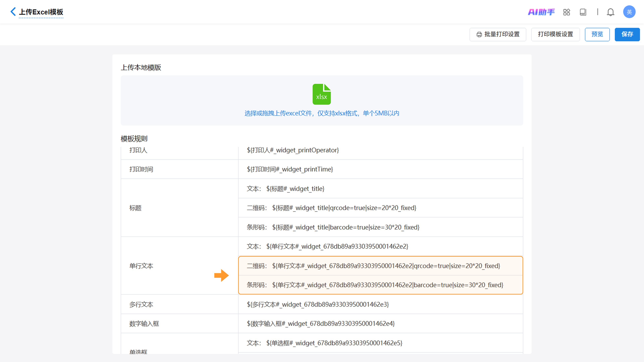Click the 多行文本 template rule
The image size is (644, 362).
click(x=317, y=304)
